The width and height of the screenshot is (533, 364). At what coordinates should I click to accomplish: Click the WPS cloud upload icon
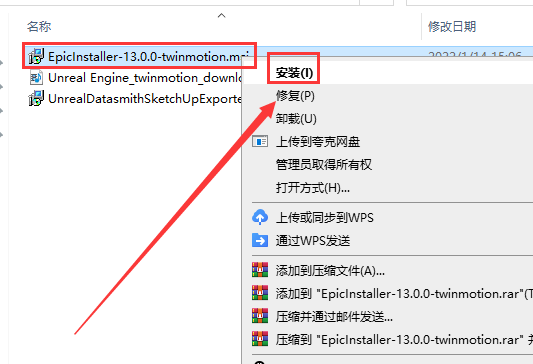click(x=260, y=217)
